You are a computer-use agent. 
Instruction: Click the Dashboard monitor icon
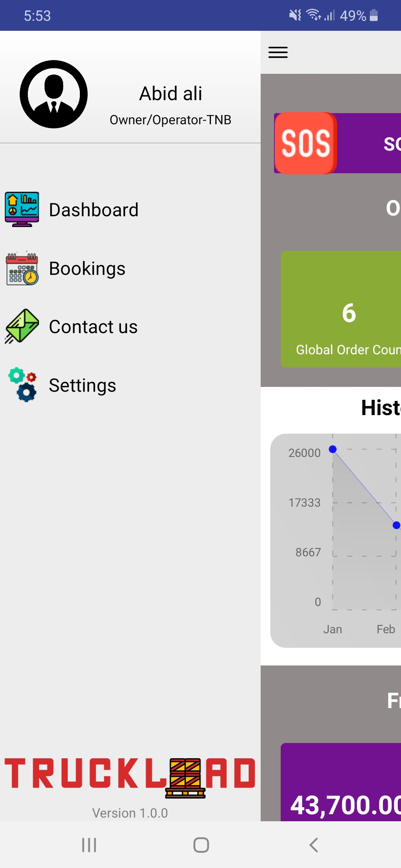tap(22, 210)
